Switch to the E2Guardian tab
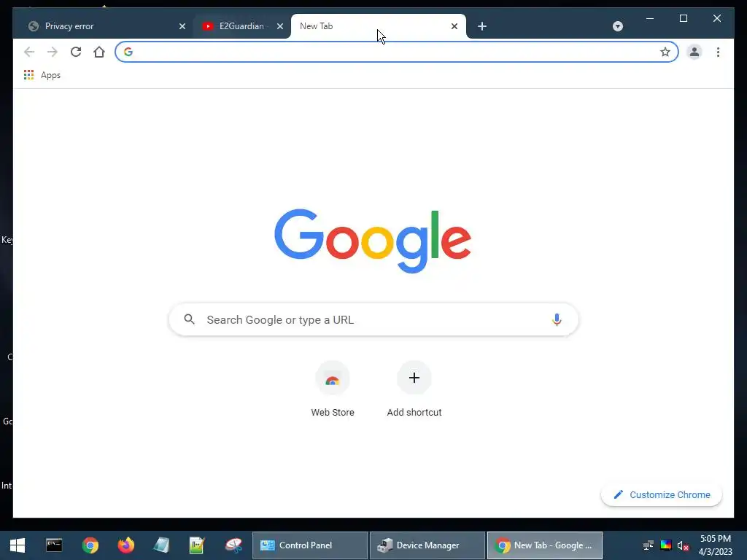This screenshot has width=747, height=560. pyautogui.click(x=242, y=26)
